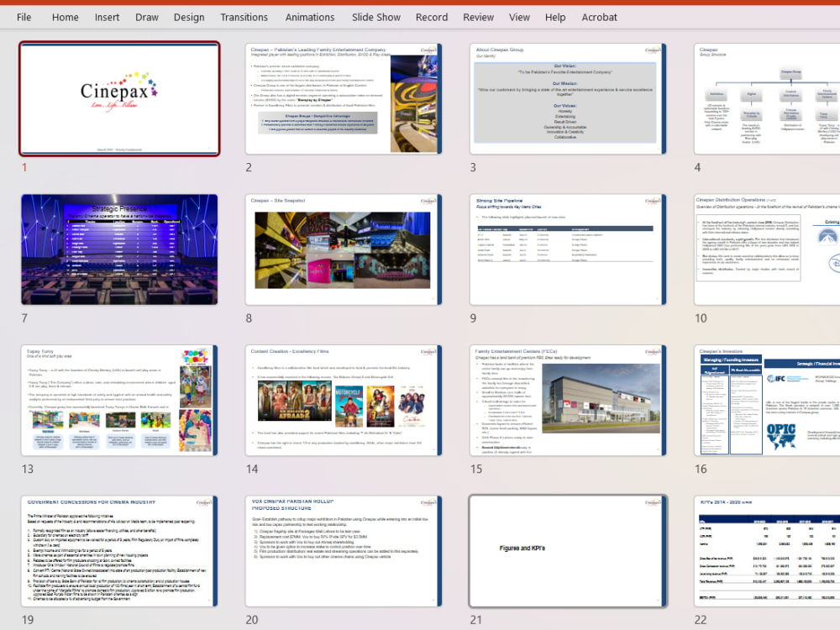
Task: Click slide number 7 label
Action: pyautogui.click(x=24, y=318)
